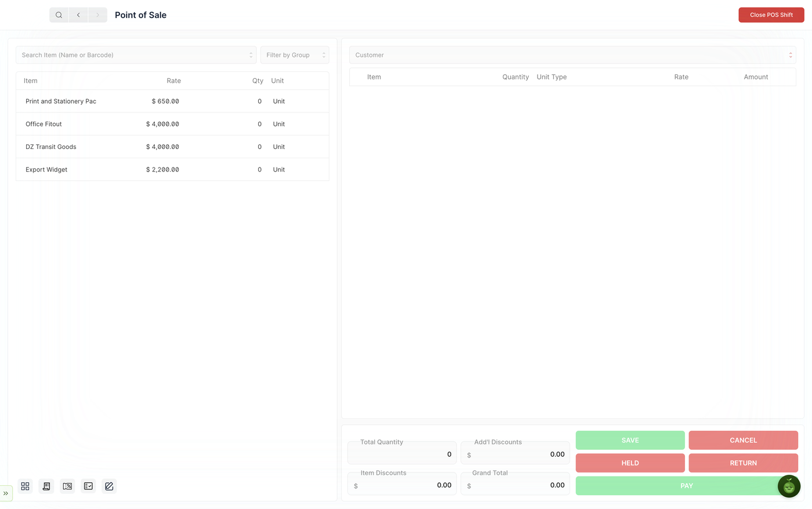Click the CANCEL button
This screenshot has height=509, width=812.
coord(743,441)
